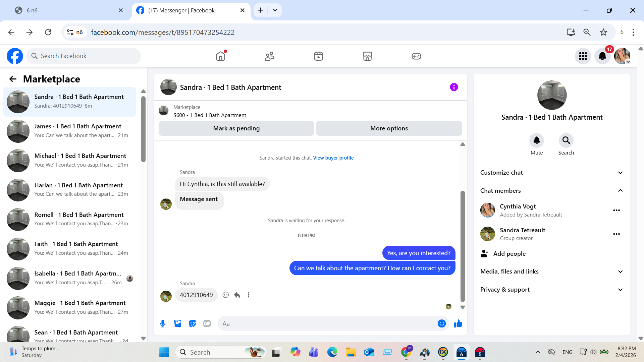Reply to Sandra's phone number message
644x362 pixels.
pyautogui.click(x=237, y=295)
